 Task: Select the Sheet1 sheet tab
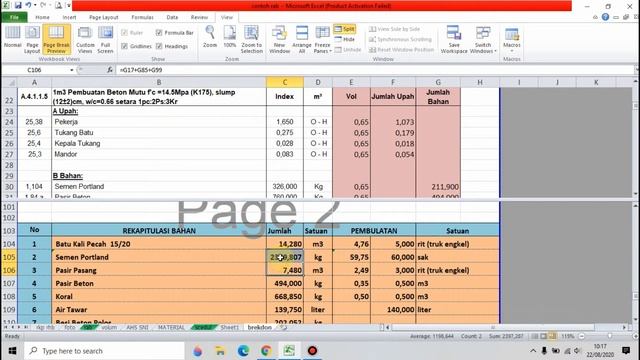click(x=229, y=327)
